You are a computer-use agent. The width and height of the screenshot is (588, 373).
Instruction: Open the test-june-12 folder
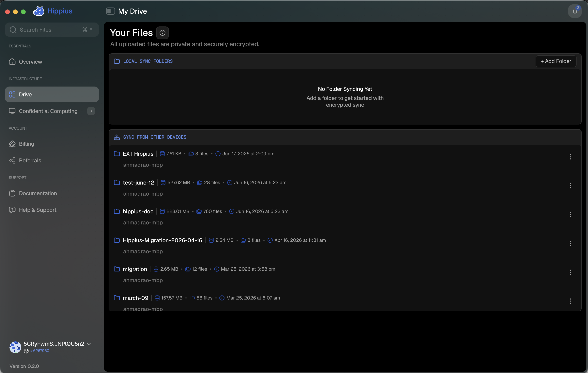click(x=138, y=183)
